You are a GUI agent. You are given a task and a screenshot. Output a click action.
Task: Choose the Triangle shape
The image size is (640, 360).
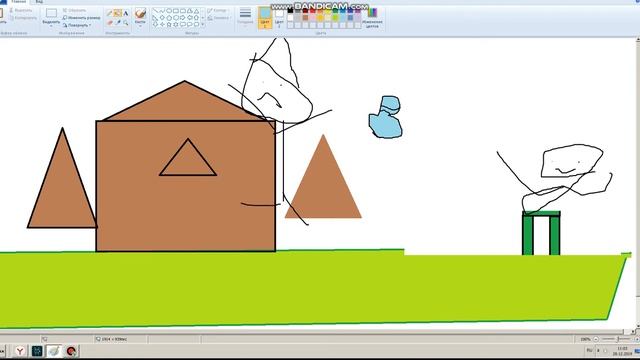point(196,11)
